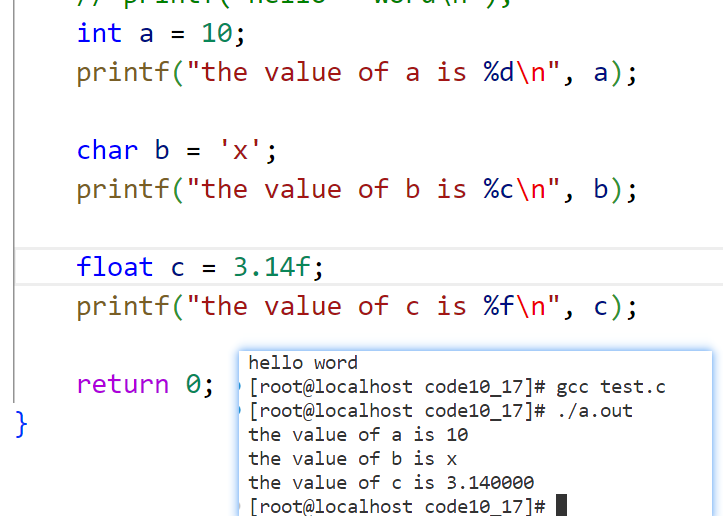
Task: Click output "the value of c is 3.140000"
Action: 391,483
